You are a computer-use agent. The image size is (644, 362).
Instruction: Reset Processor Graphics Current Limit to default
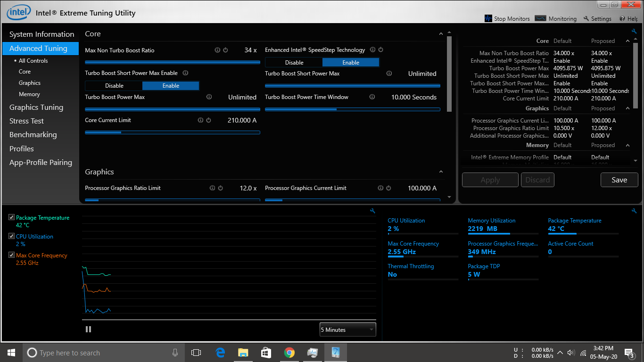(388, 188)
